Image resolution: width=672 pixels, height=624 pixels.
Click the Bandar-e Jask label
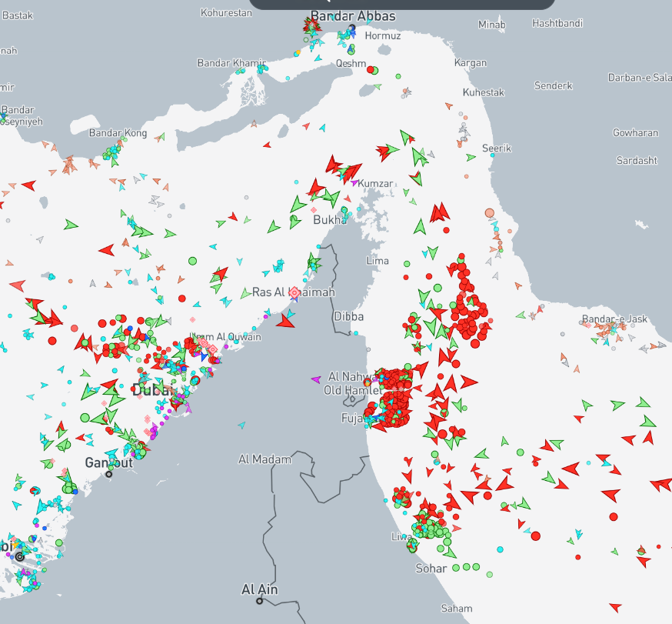(614, 319)
